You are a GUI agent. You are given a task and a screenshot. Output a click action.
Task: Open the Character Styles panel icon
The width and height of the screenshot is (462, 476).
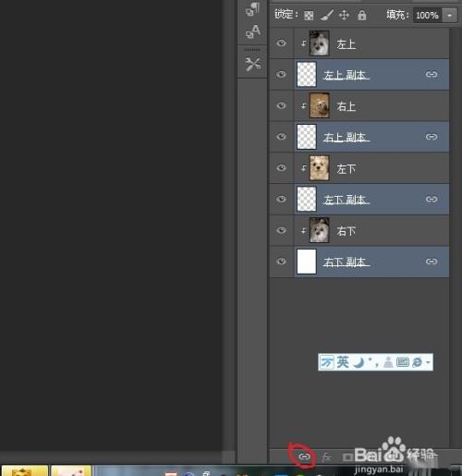point(253,32)
